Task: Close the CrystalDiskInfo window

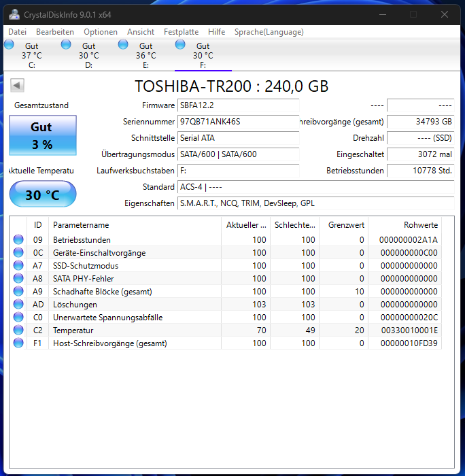Action: tap(445, 14)
